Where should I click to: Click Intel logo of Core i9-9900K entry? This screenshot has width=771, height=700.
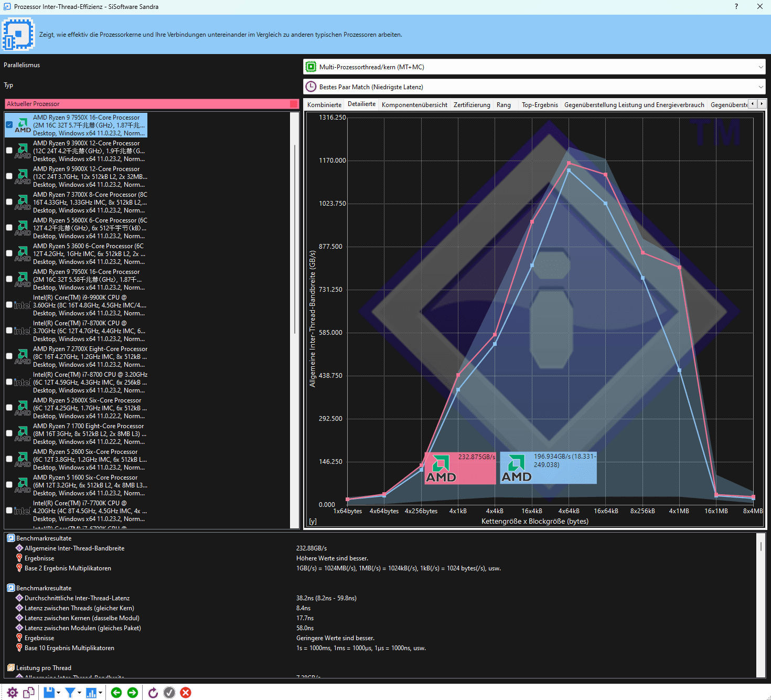tap(22, 305)
